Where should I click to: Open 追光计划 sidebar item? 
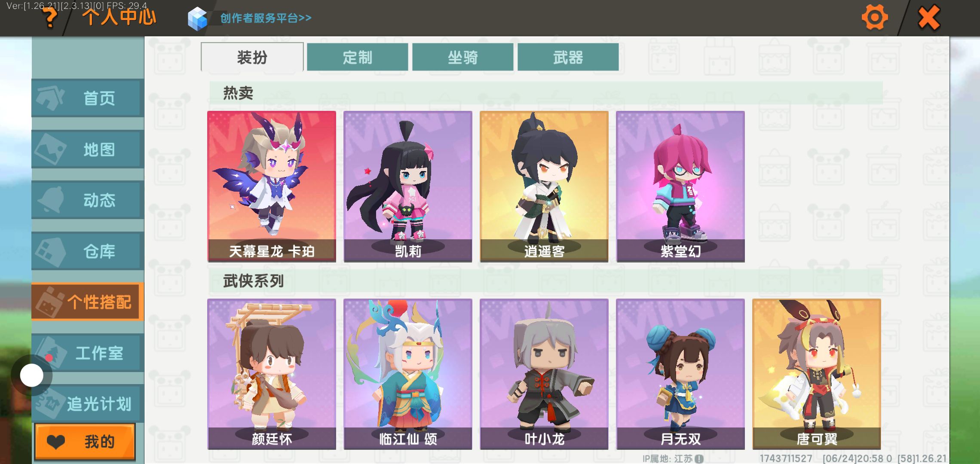click(x=88, y=404)
